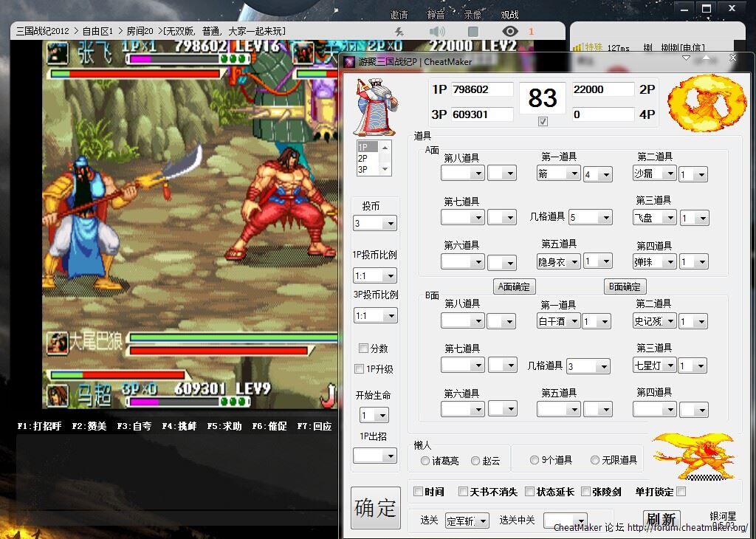Click the 观战 menu item
This screenshot has height=539, width=756.
click(509, 15)
